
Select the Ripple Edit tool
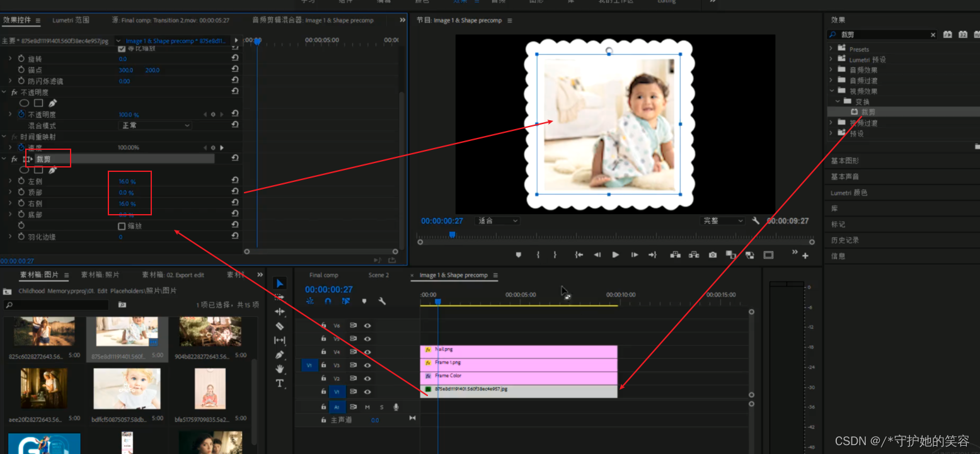coord(280,312)
